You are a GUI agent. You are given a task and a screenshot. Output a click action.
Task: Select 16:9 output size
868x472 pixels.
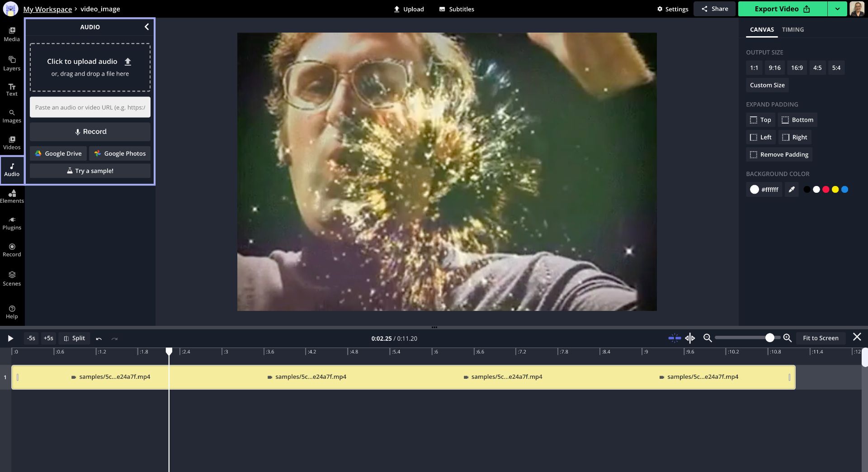797,68
